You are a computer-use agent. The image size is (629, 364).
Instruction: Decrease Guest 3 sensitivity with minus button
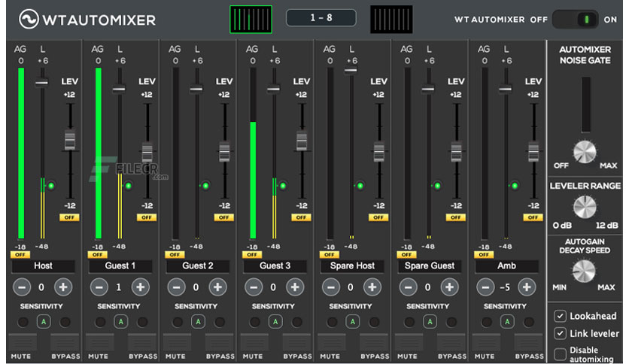tap(254, 287)
